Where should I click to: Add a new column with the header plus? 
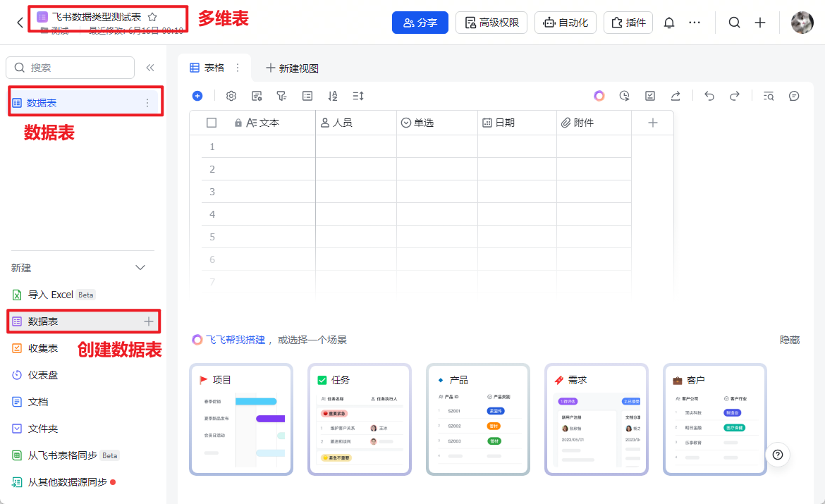652,123
